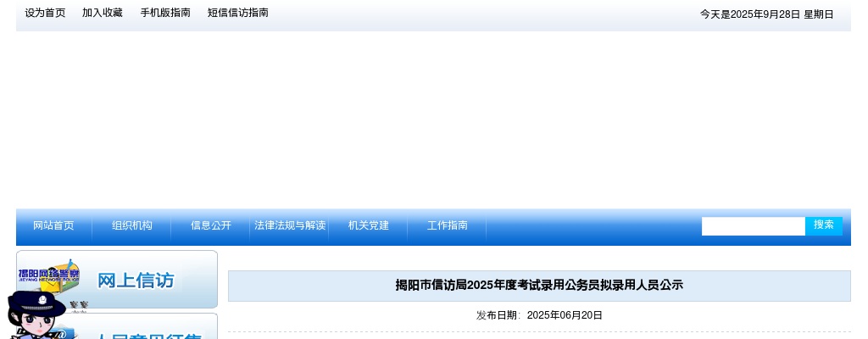
Task: Click the search text input field
Action: point(753,226)
